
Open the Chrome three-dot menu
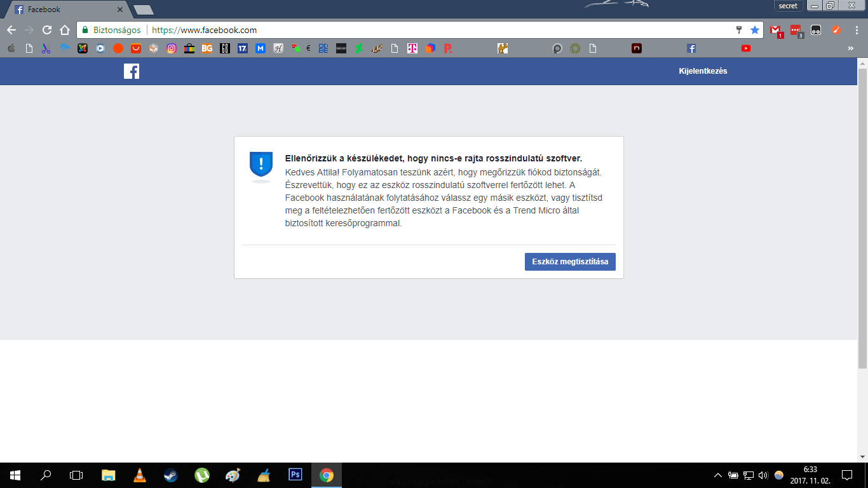pyautogui.click(x=857, y=30)
